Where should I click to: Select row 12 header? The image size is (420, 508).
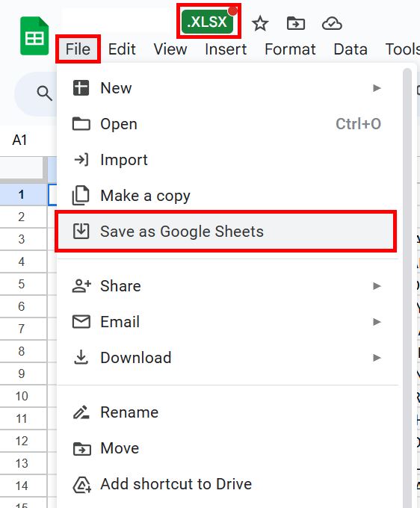click(x=22, y=441)
